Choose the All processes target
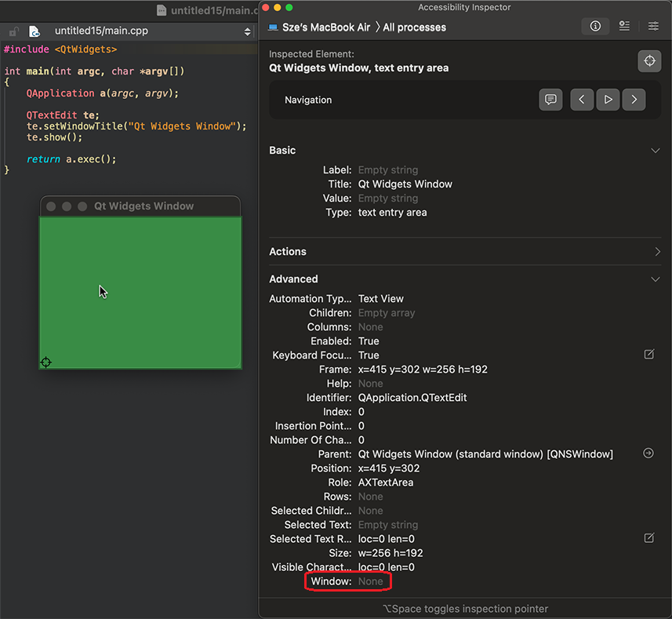 click(x=415, y=27)
